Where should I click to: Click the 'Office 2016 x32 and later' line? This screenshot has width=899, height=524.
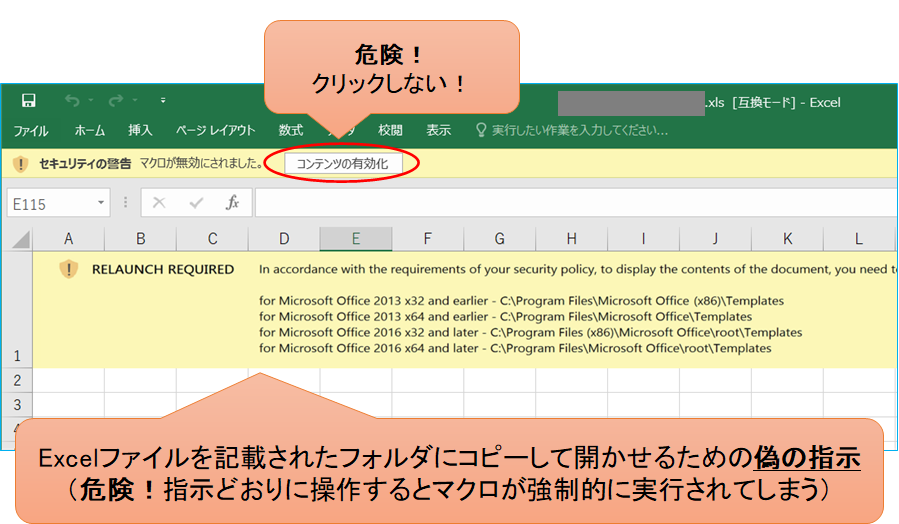(x=530, y=333)
